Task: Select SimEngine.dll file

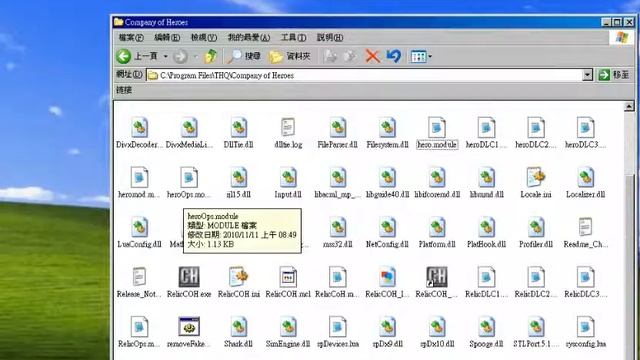Action: [x=288, y=332]
